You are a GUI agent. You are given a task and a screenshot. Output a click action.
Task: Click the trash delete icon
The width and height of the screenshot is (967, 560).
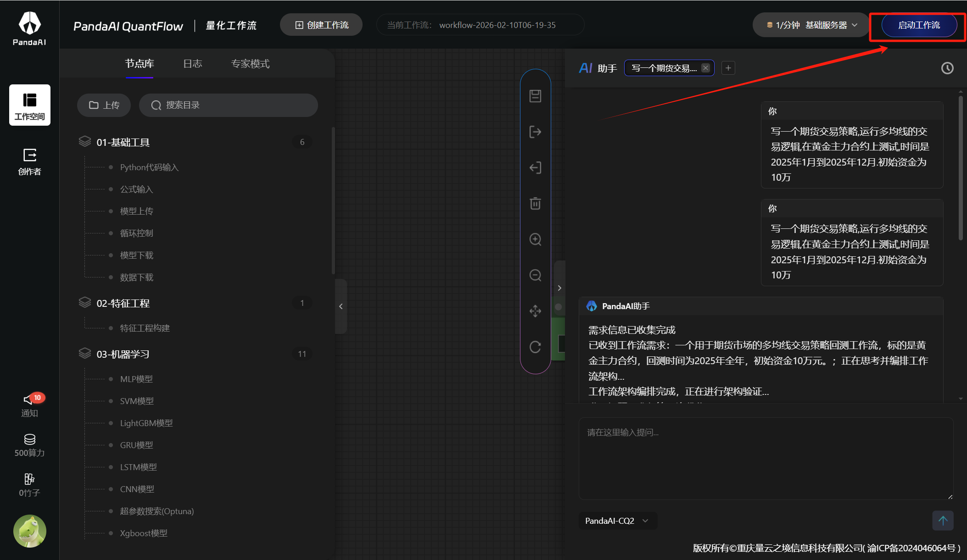click(535, 203)
